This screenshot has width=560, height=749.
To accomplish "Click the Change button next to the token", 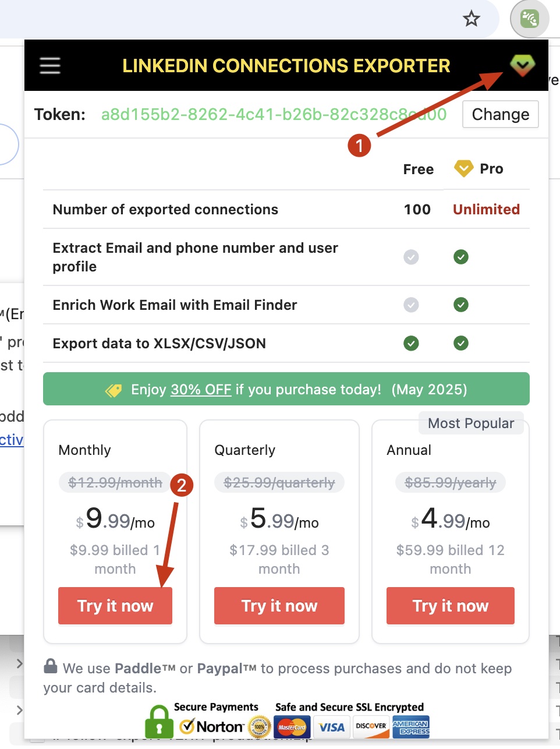I will 499,114.
